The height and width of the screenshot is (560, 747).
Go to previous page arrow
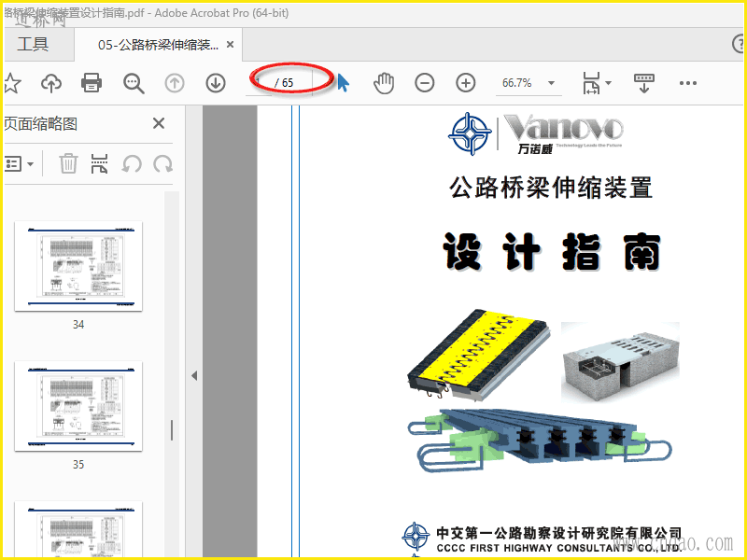tap(175, 83)
